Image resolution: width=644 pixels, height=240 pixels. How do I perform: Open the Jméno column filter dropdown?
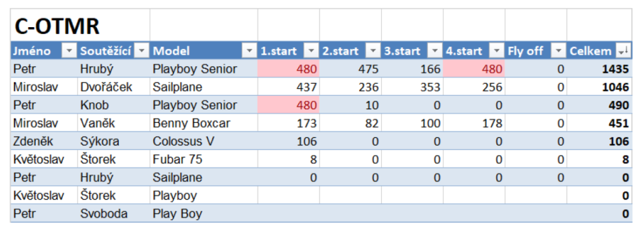coord(69,51)
